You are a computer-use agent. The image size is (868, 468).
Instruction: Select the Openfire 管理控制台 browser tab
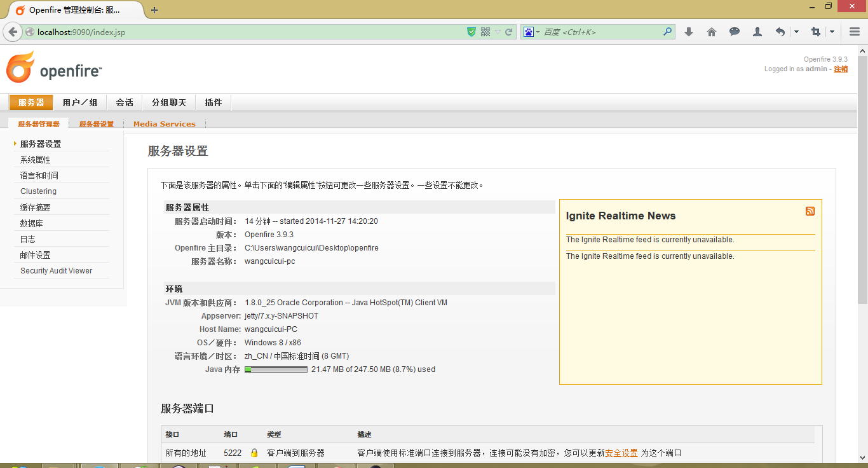[75, 10]
